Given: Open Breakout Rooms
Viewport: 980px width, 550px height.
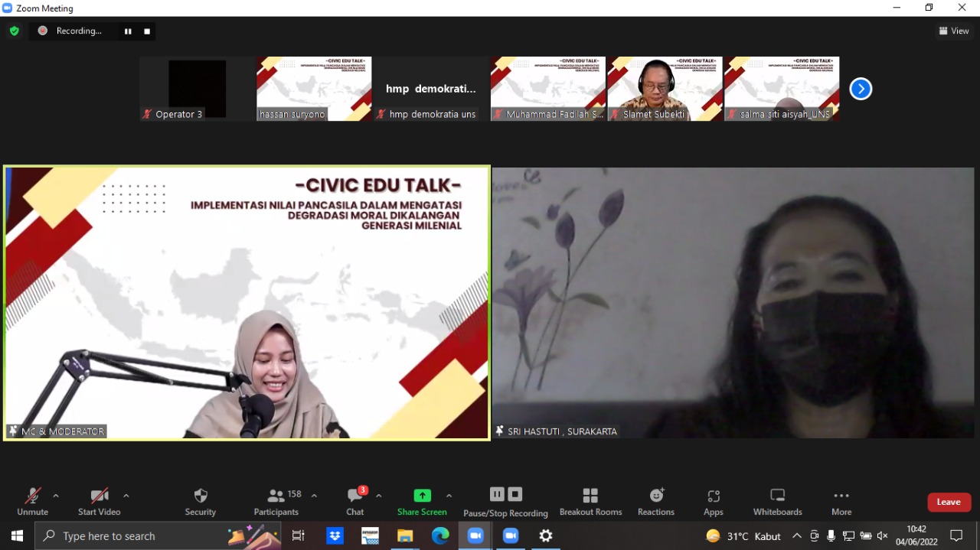Looking at the screenshot, I should [x=590, y=501].
